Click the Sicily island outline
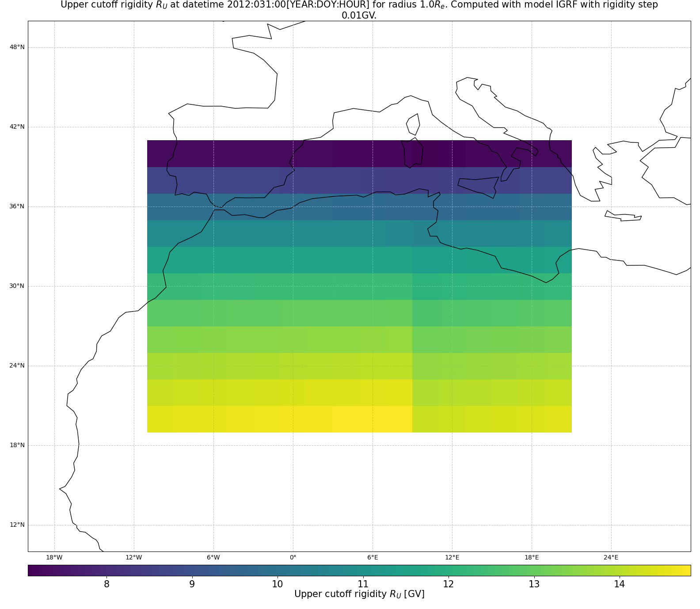 [x=478, y=188]
